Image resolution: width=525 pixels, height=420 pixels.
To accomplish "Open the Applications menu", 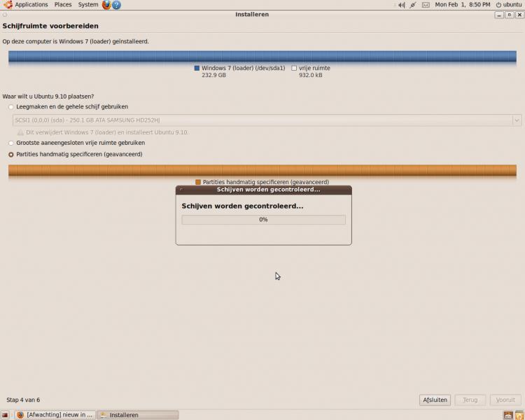I will (27, 5).
